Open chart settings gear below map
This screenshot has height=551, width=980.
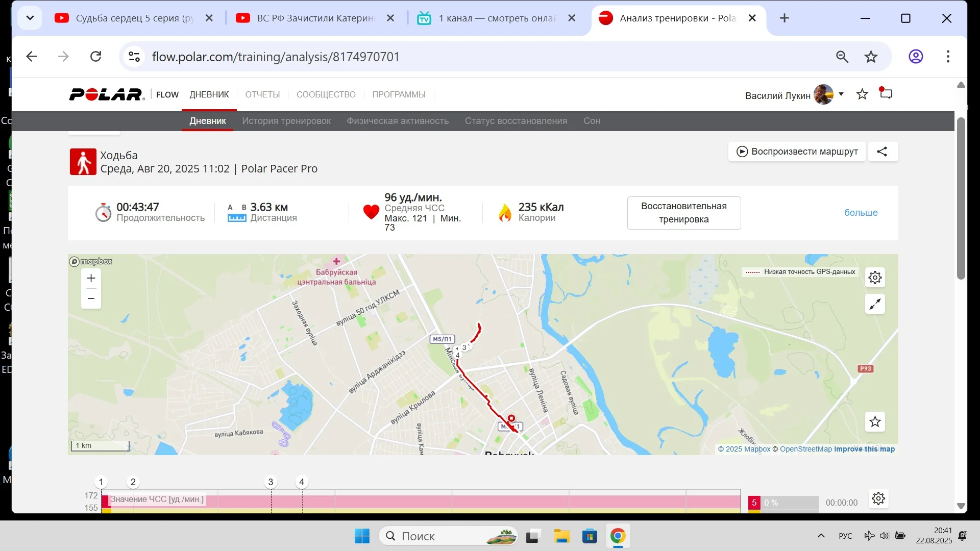[878, 498]
